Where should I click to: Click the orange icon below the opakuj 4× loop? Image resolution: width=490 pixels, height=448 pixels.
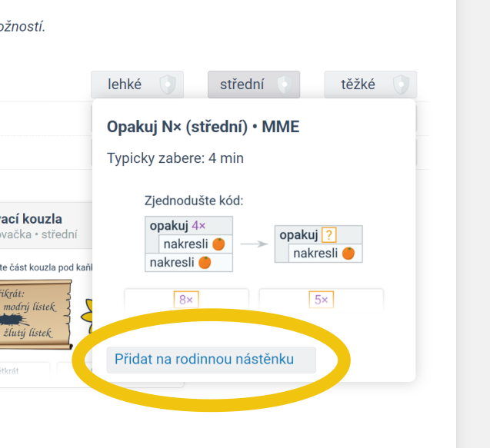(x=205, y=263)
